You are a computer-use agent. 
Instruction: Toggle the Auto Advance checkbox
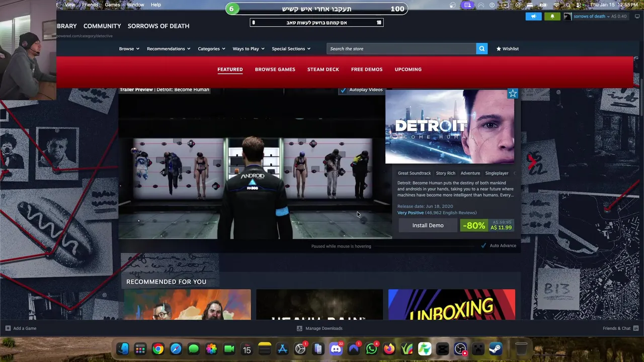point(484,246)
